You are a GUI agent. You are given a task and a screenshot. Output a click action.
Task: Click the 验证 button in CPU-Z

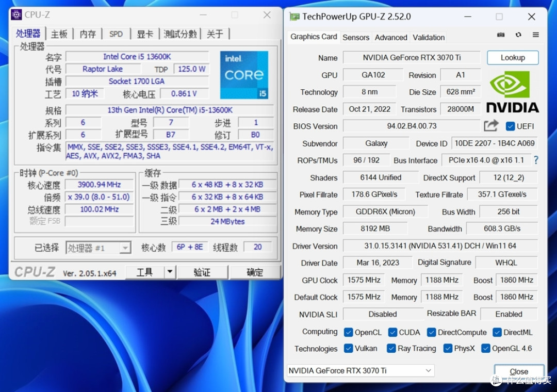(202, 272)
